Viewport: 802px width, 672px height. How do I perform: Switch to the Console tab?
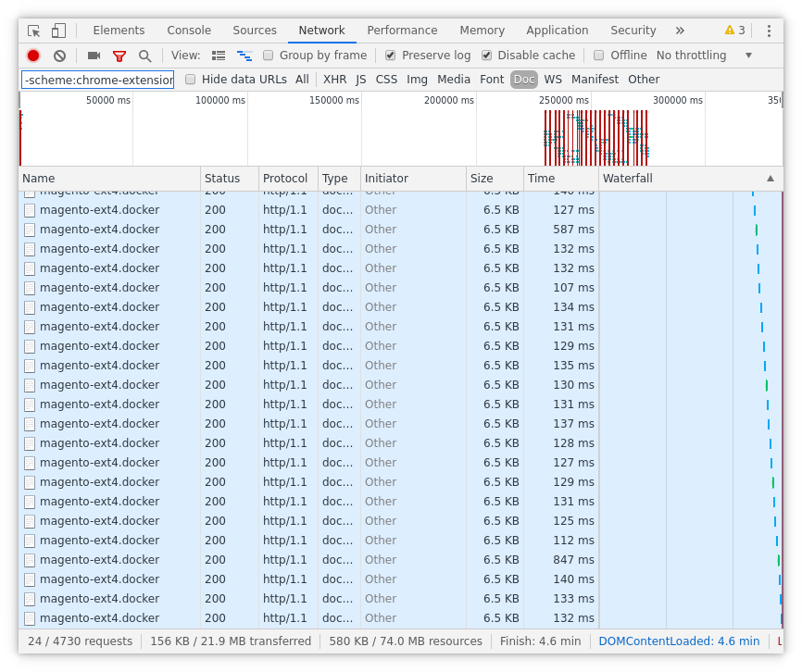tap(189, 31)
